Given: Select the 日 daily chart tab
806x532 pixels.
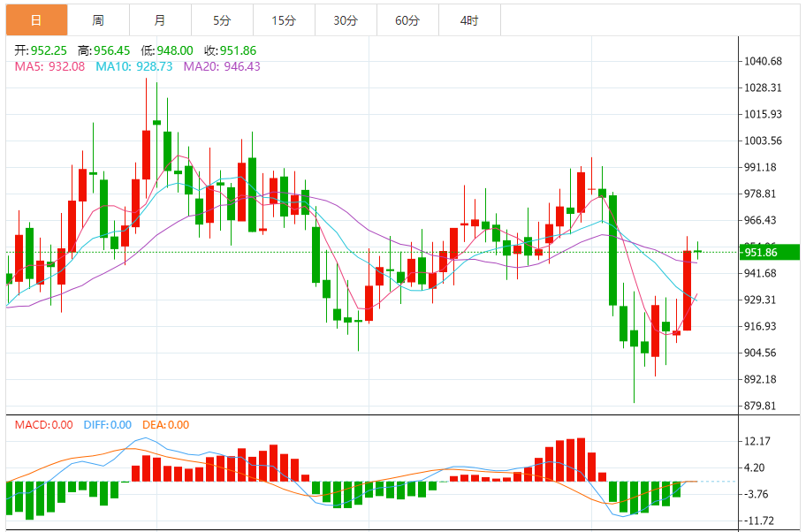Looking at the screenshot, I should 36,20.
